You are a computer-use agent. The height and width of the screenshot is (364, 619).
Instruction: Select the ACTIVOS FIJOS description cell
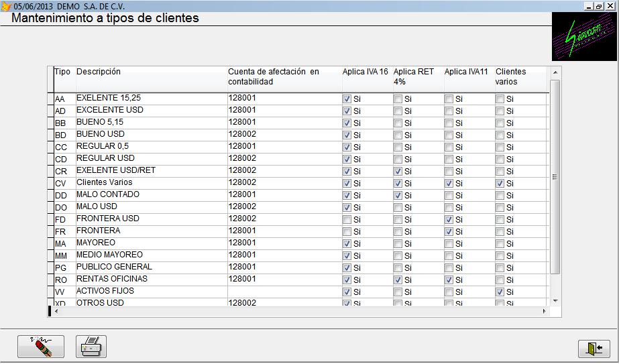coord(151,292)
